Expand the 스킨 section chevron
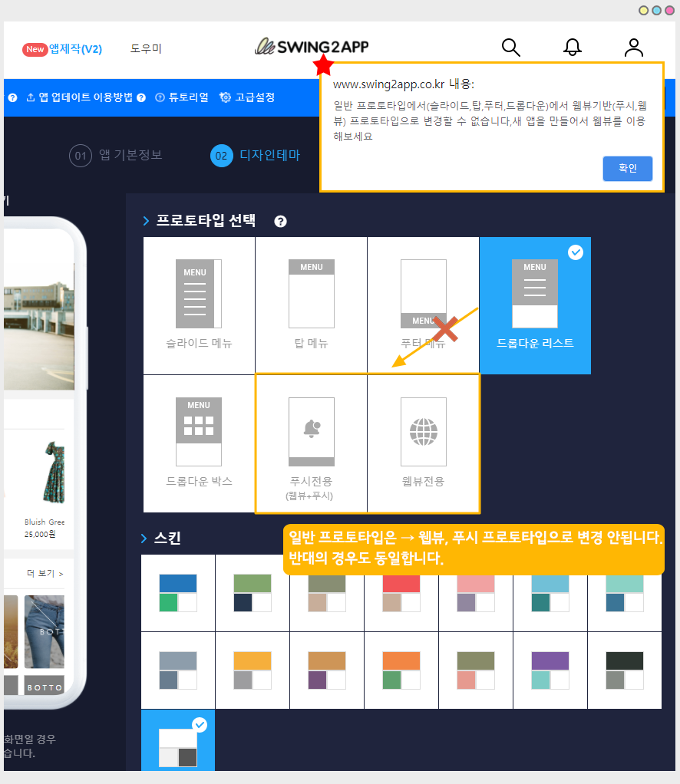This screenshot has height=784, width=680. pyautogui.click(x=144, y=539)
